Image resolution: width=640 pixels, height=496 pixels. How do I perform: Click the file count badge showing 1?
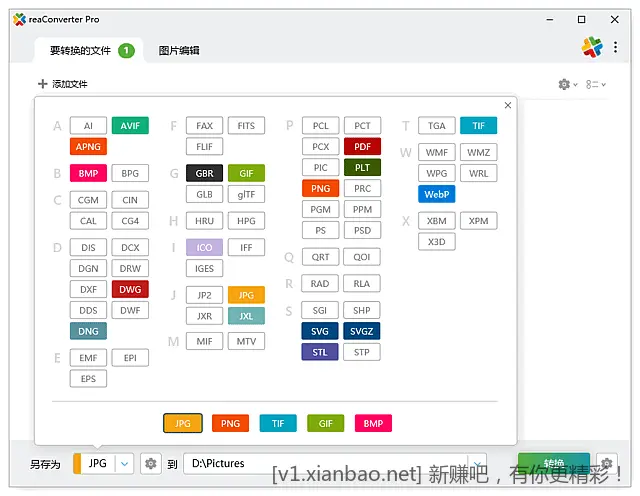(127, 51)
